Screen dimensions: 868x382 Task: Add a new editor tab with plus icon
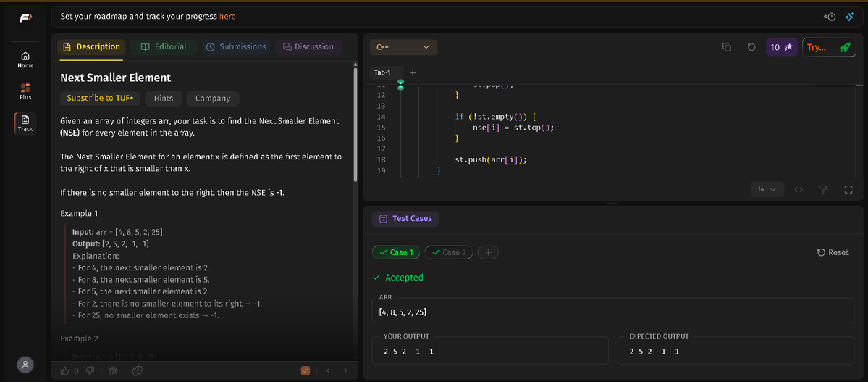413,72
